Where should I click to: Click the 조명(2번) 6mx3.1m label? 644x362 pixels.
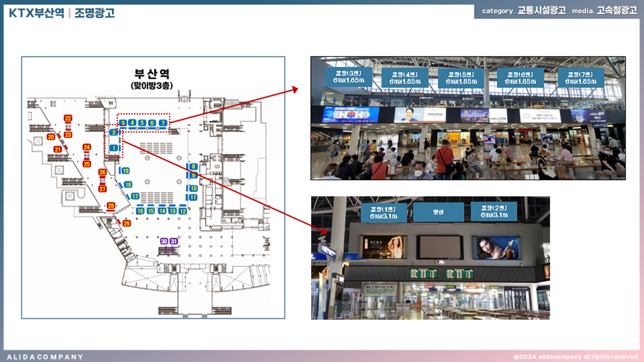(x=493, y=211)
